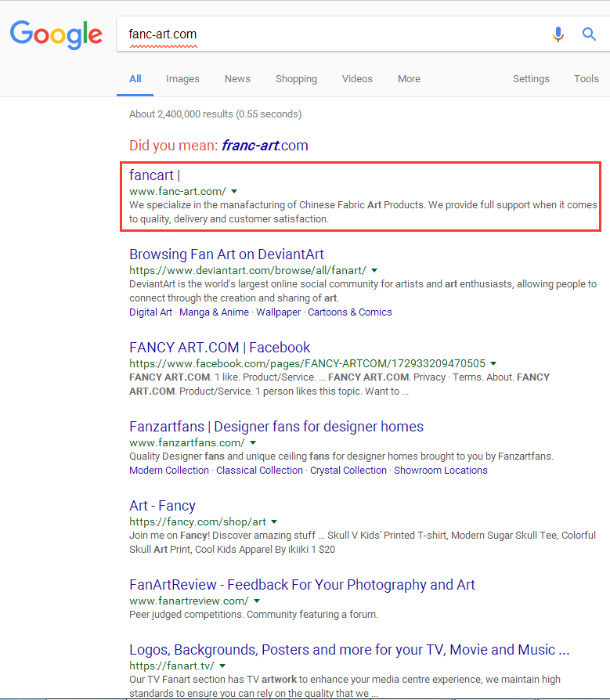Viewport: 610px width, 700px height.
Task: Click the https://fanart.tv/ URL text
Action: [171, 666]
